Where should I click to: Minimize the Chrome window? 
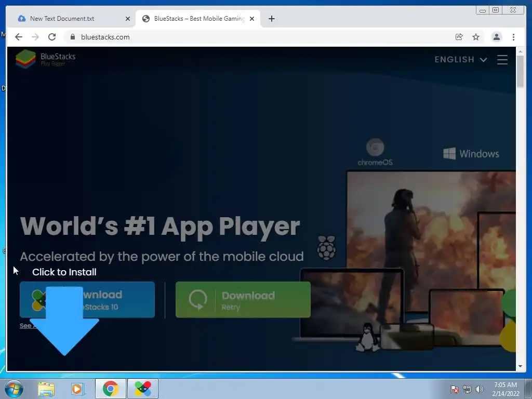(483, 10)
